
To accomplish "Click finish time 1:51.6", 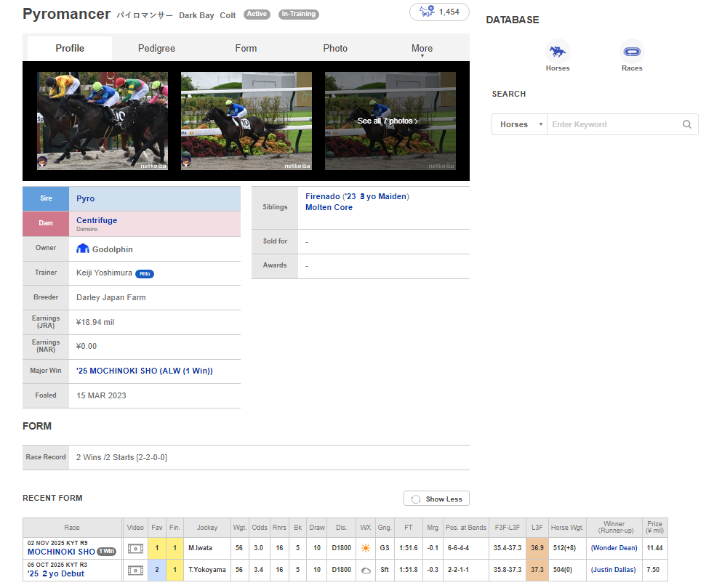I will click(408, 548).
